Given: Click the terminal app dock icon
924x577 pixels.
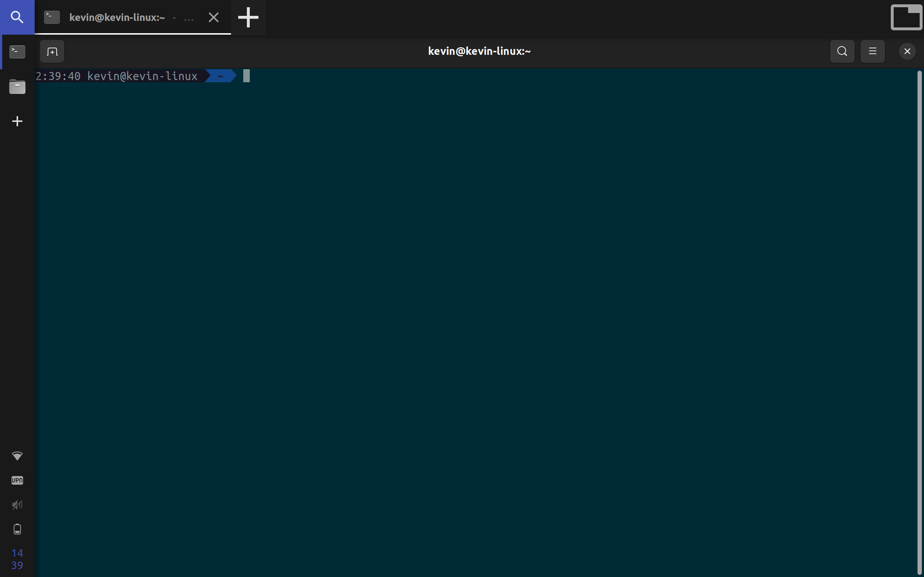Looking at the screenshot, I should [17, 52].
